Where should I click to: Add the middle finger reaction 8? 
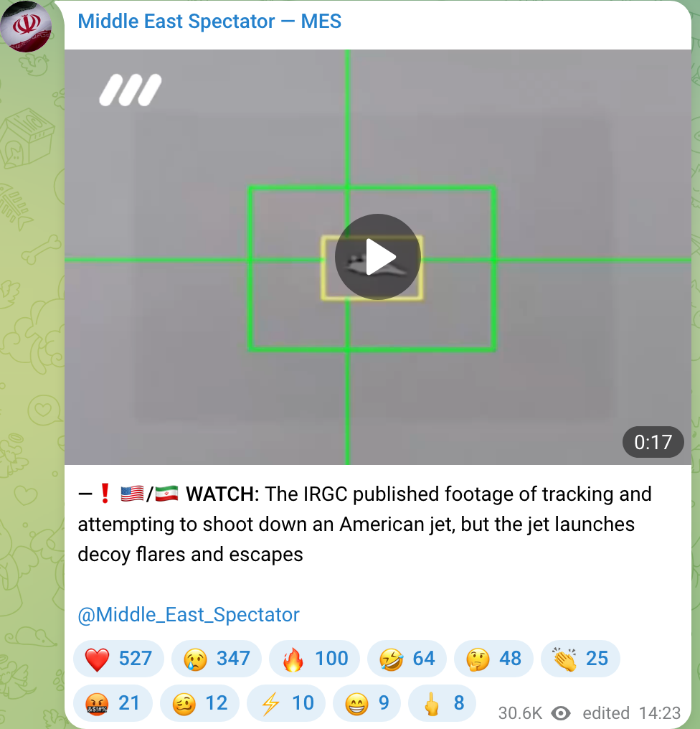[x=442, y=703]
